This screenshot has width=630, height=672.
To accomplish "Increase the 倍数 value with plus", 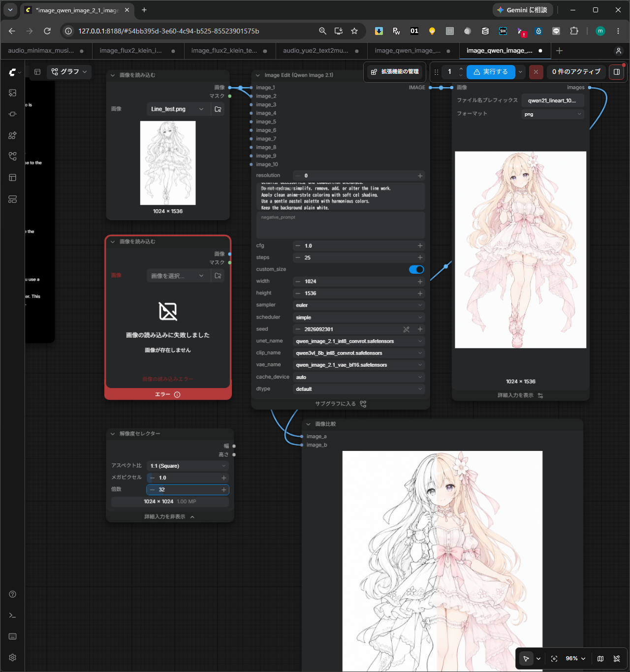I will click(x=224, y=490).
